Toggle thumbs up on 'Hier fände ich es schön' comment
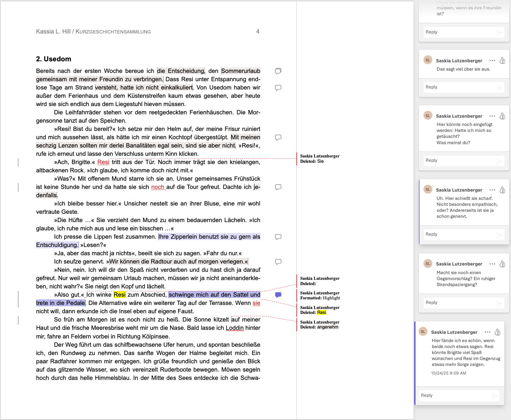The width and height of the screenshot is (511, 420). 497,332
